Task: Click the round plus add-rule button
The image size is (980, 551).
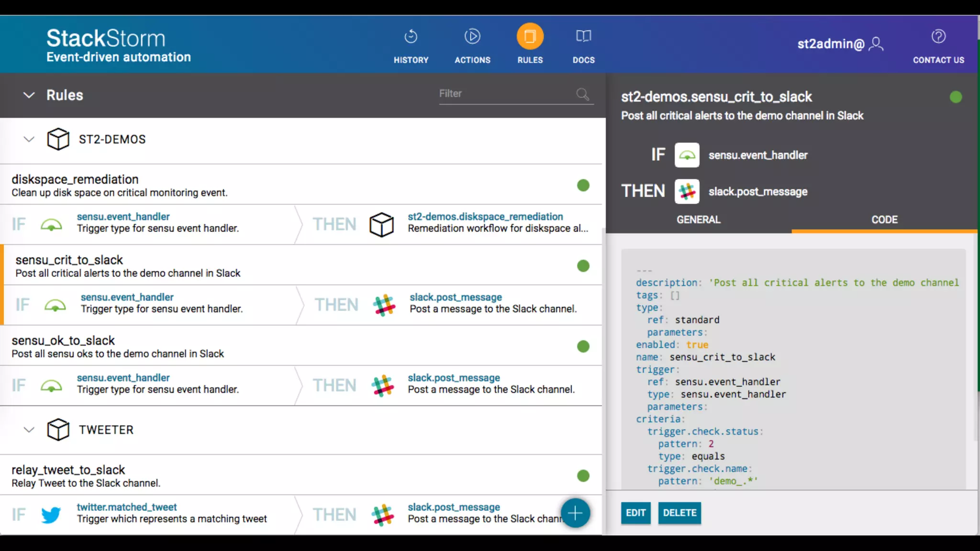Action: tap(575, 513)
